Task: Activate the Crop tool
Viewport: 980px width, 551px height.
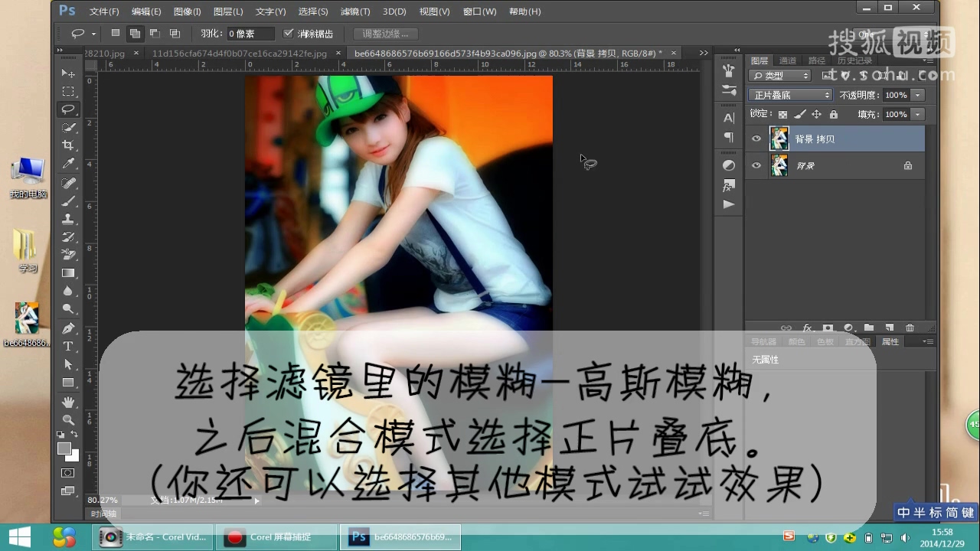Action: coord(68,145)
